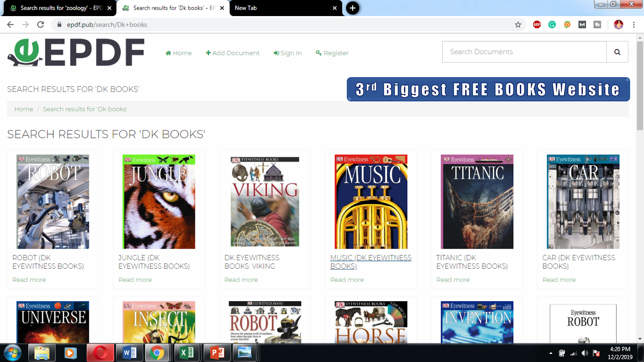Close the 'zoology' search tab
This screenshot has height=362, width=644.
click(109, 8)
